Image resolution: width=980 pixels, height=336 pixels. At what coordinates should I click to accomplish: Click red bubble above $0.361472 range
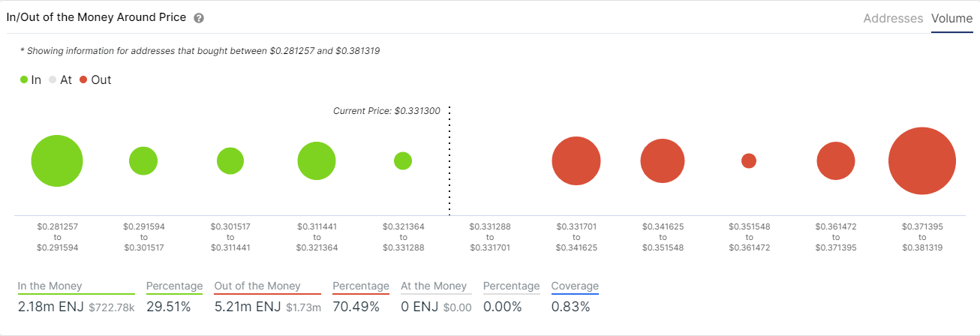[836, 161]
